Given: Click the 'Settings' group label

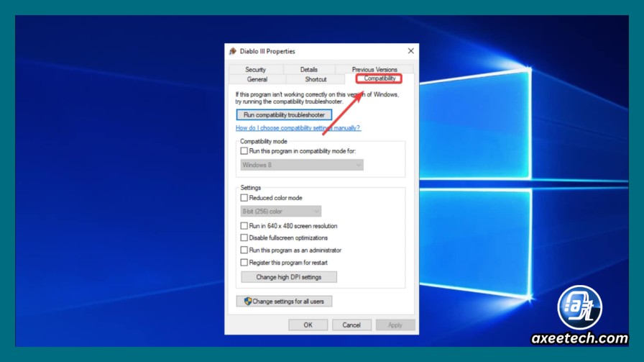Looking at the screenshot, I should click(x=251, y=188).
